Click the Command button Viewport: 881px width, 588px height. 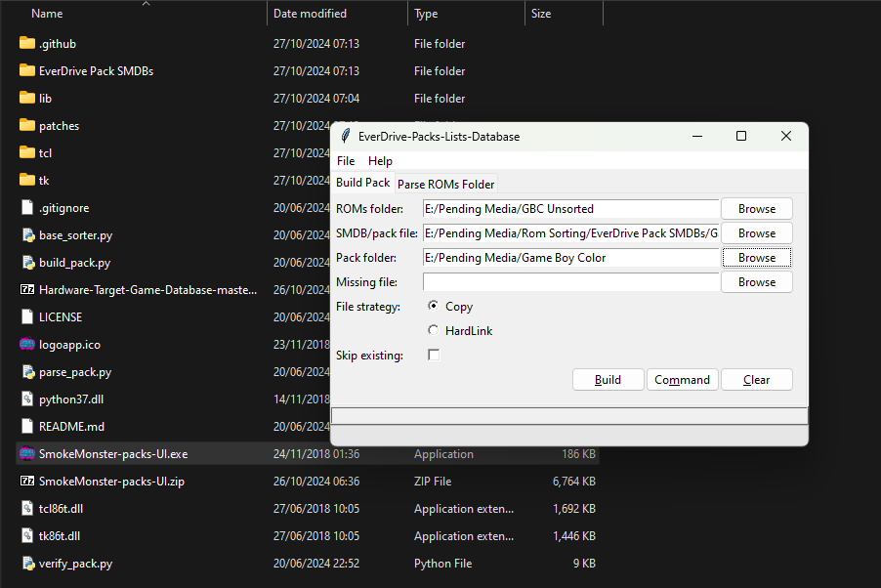(x=682, y=380)
